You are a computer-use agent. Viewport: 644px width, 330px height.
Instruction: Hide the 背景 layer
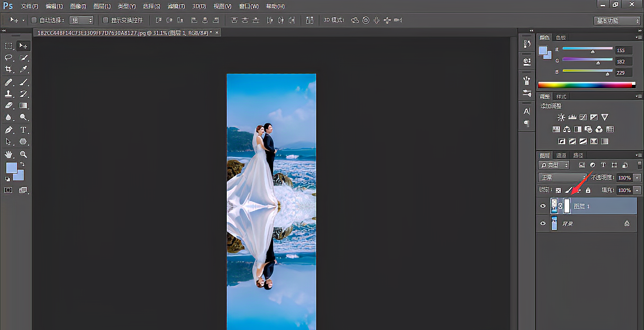pyautogui.click(x=543, y=224)
